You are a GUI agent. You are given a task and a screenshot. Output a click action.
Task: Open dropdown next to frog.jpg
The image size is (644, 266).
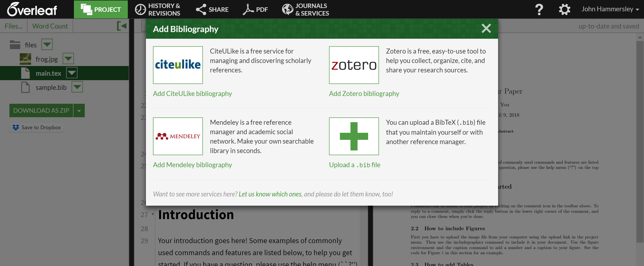(68, 59)
